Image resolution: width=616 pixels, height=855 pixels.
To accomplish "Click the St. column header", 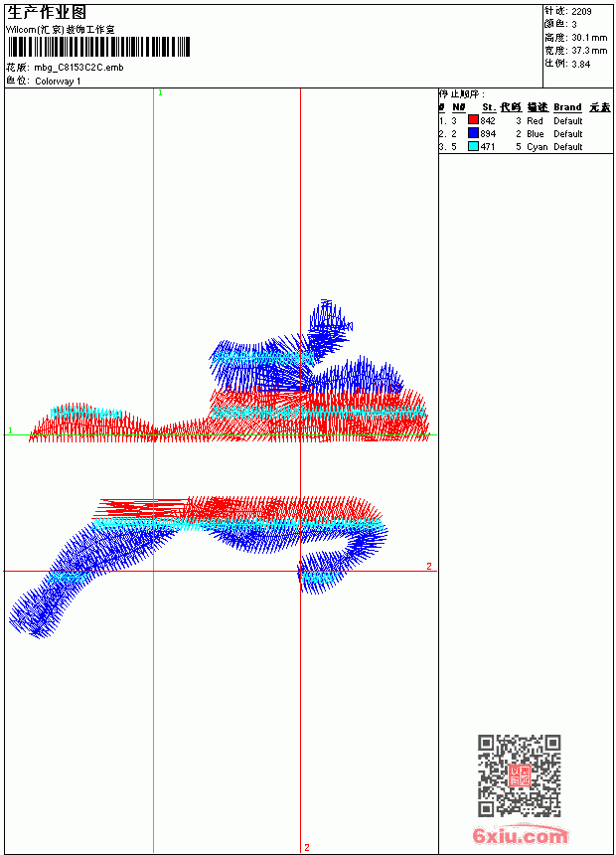I will (x=489, y=107).
